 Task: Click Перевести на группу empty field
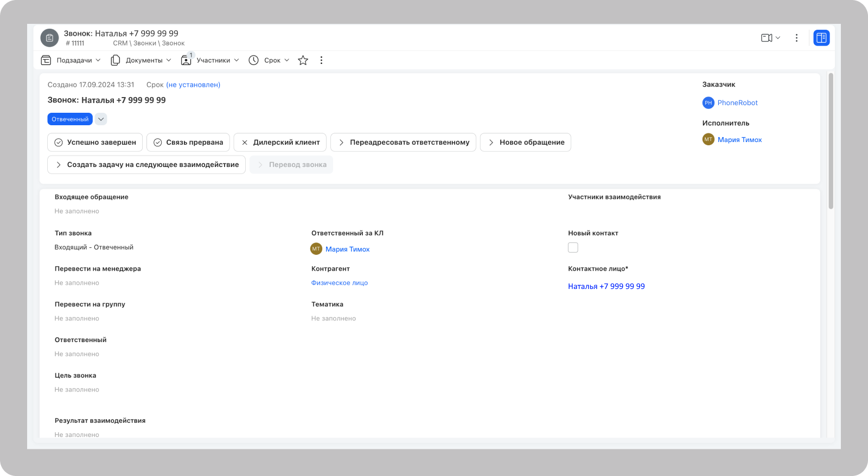pyautogui.click(x=76, y=319)
